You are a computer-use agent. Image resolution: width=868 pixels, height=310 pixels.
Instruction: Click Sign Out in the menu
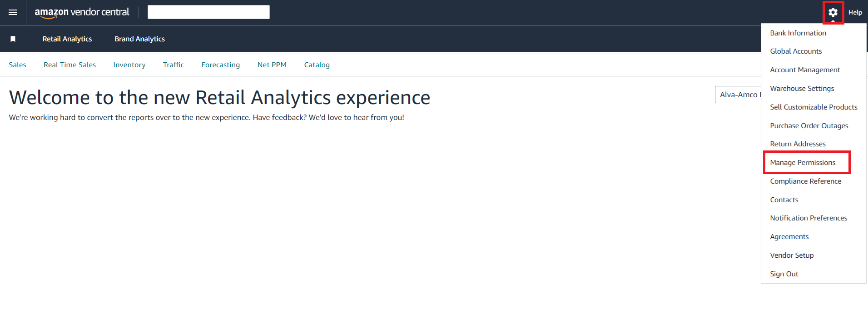pyautogui.click(x=784, y=274)
